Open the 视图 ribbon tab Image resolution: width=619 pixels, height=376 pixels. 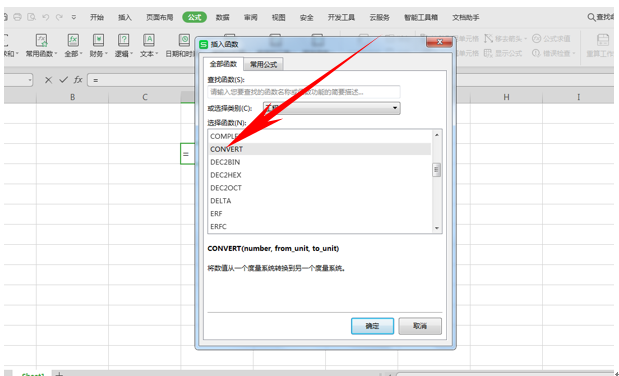coord(278,17)
